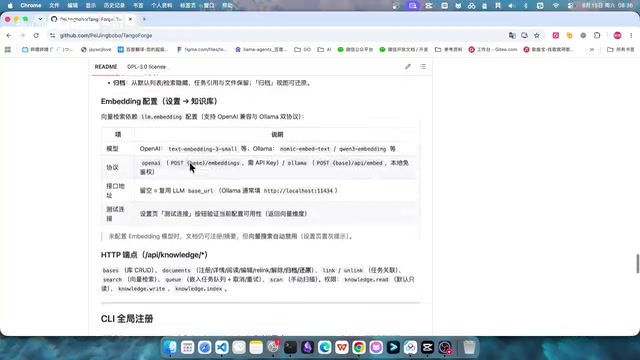The height and width of the screenshot is (360, 640).
Task: Click the 'knowledge.write' code text
Action: (141, 289)
